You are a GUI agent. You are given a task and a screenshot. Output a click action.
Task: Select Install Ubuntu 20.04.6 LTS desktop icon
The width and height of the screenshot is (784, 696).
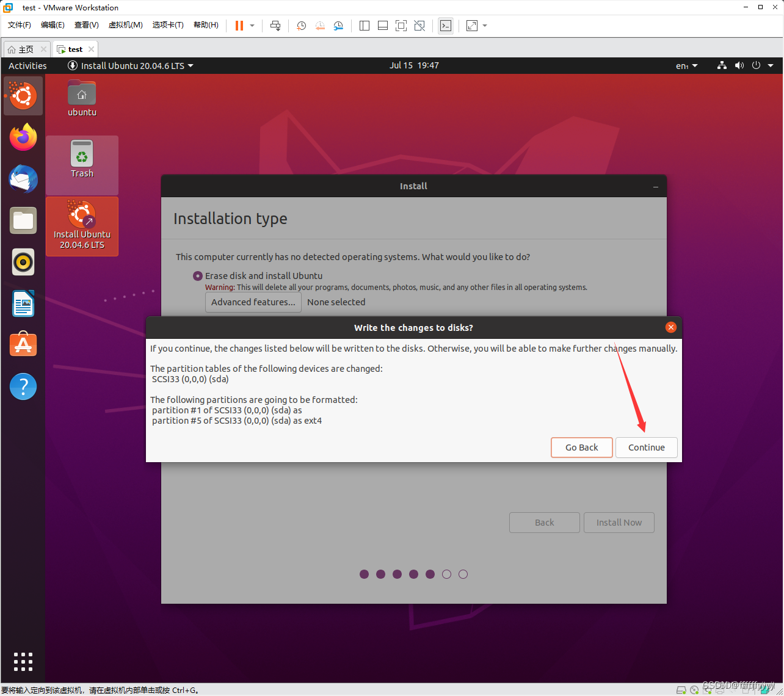coord(82,226)
